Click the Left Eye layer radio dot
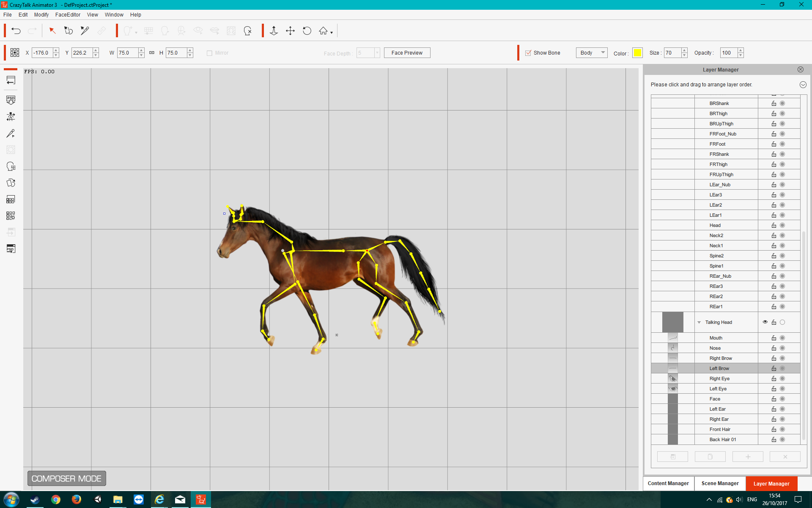 coord(782,389)
